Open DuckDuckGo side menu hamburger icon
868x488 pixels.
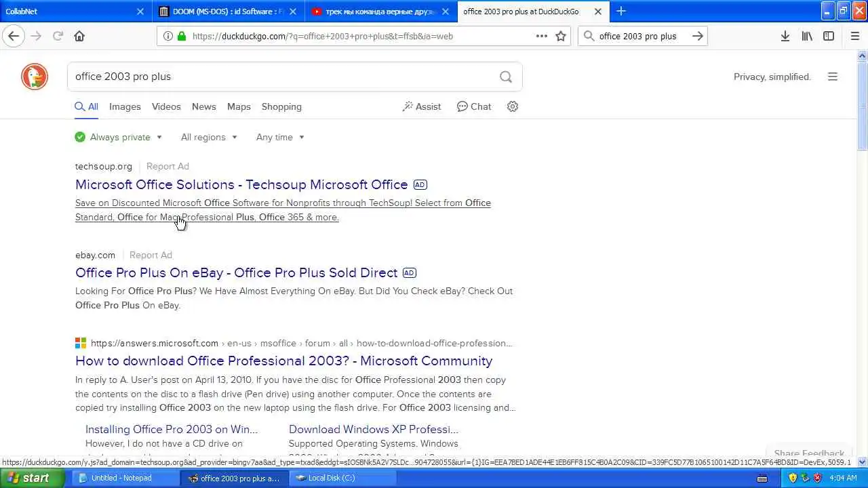click(833, 77)
